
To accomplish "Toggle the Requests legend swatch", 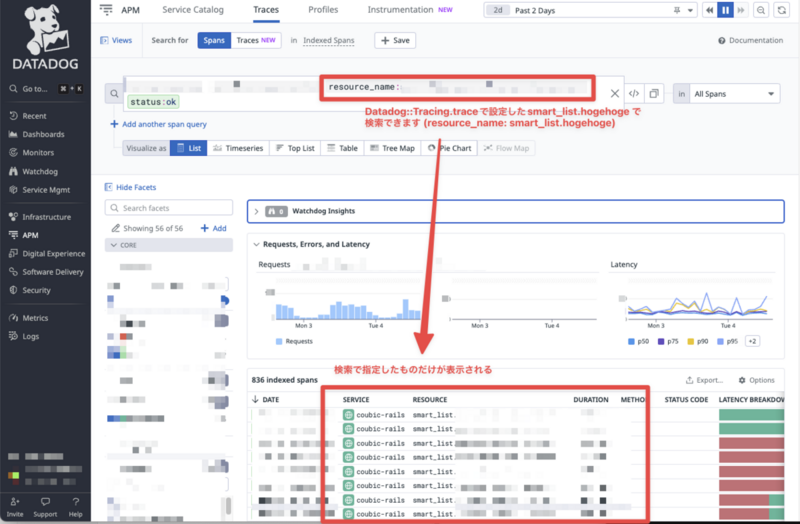I will 279,341.
